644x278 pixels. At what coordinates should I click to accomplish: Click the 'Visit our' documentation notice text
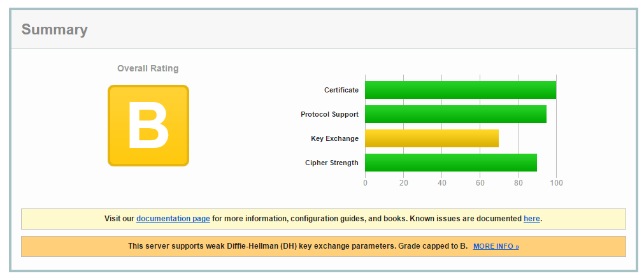pyautogui.click(x=323, y=219)
